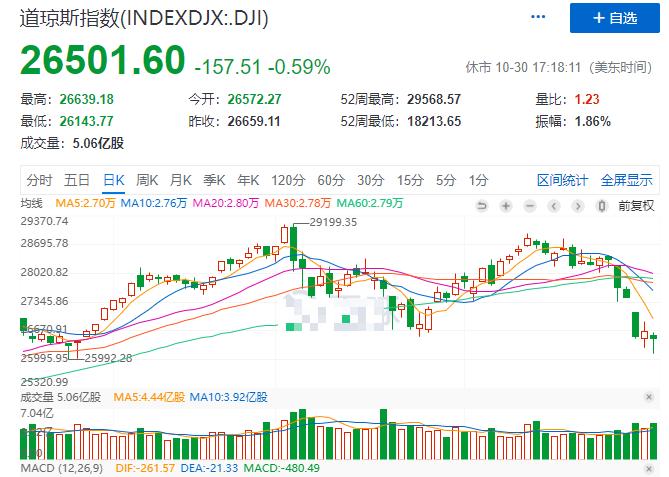Click the DIF:-261.57 value

(145, 468)
